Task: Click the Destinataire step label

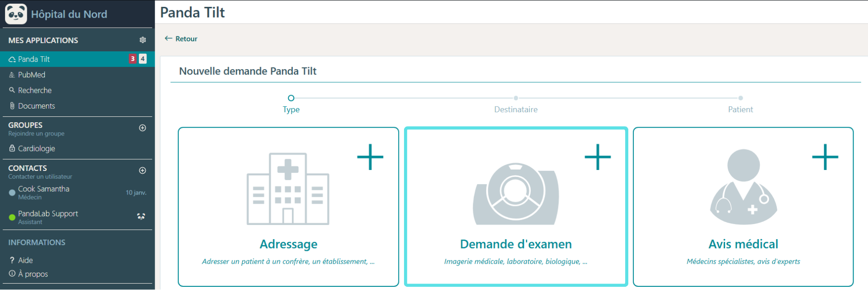Action: pyautogui.click(x=516, y=110)
